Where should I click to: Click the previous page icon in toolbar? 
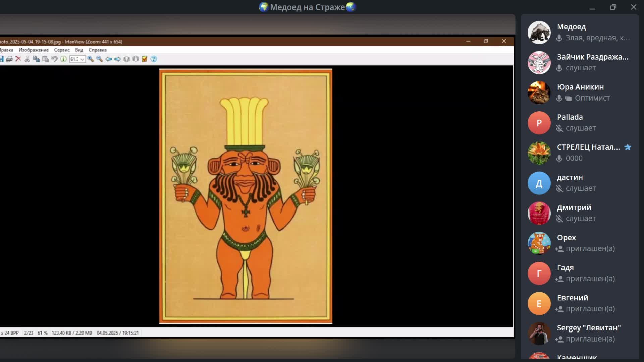click(127, 59)
